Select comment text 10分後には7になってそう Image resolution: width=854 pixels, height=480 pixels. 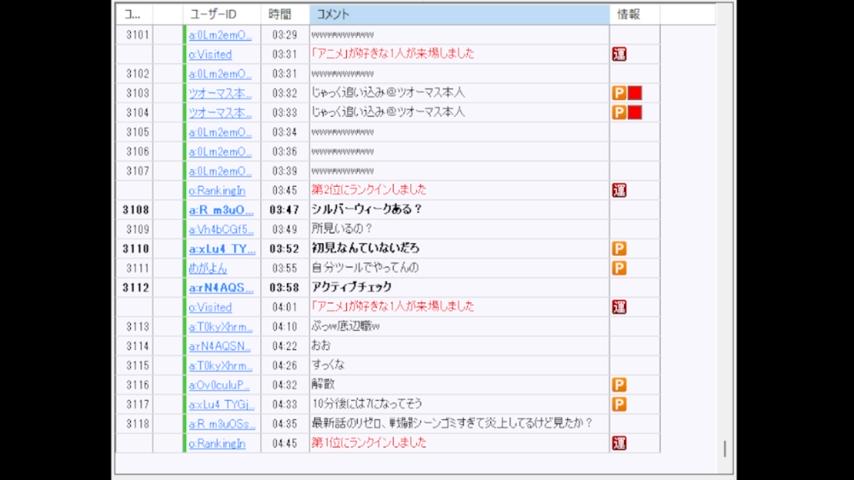pyautogui.click(x=367, y=404)
